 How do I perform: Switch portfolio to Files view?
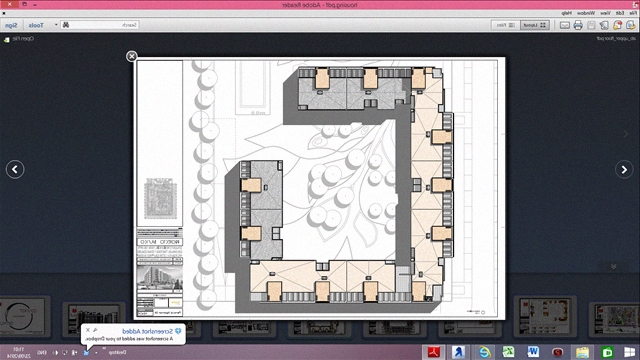[506, 25]
